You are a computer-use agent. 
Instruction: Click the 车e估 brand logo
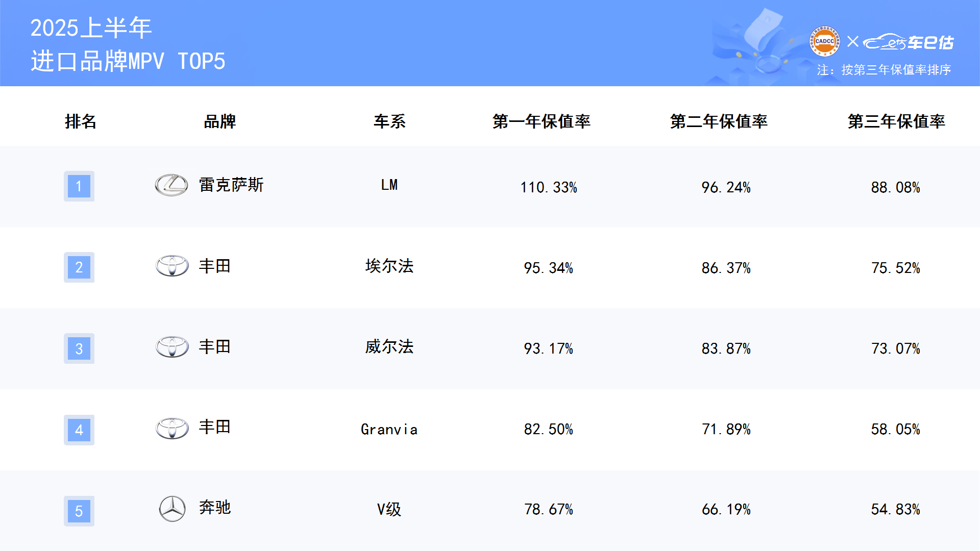pos(908,42)
